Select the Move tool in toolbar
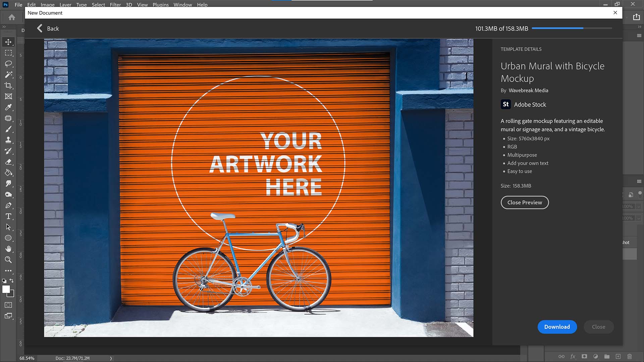644x362 pixels. [x=8, y=42]
